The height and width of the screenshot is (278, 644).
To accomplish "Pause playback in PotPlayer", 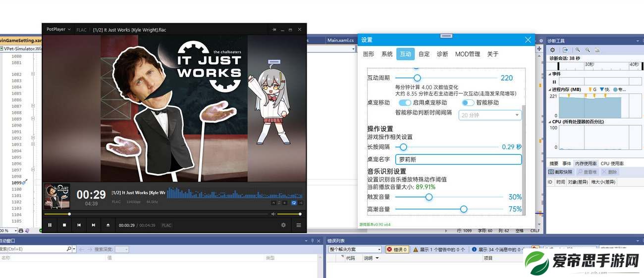I will pyautogui.click(x=50, y=225).
